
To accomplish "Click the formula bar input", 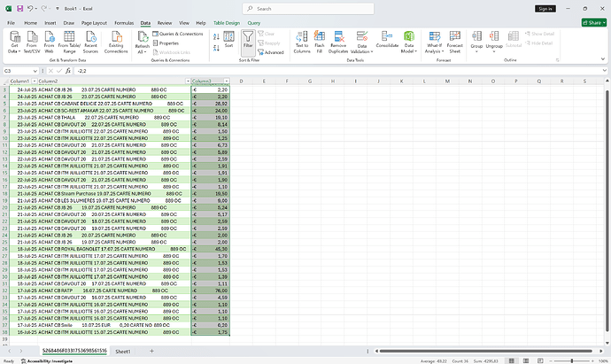I will [x=337, y=71].
